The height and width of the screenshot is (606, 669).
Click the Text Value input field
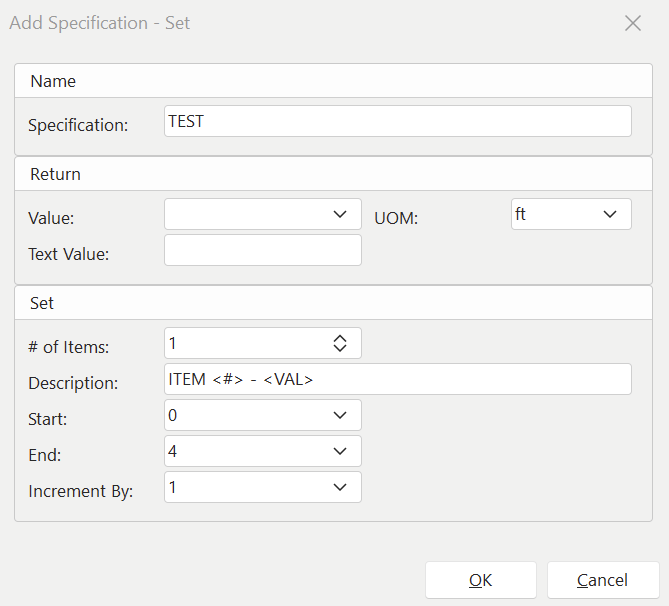click(262, 251)
